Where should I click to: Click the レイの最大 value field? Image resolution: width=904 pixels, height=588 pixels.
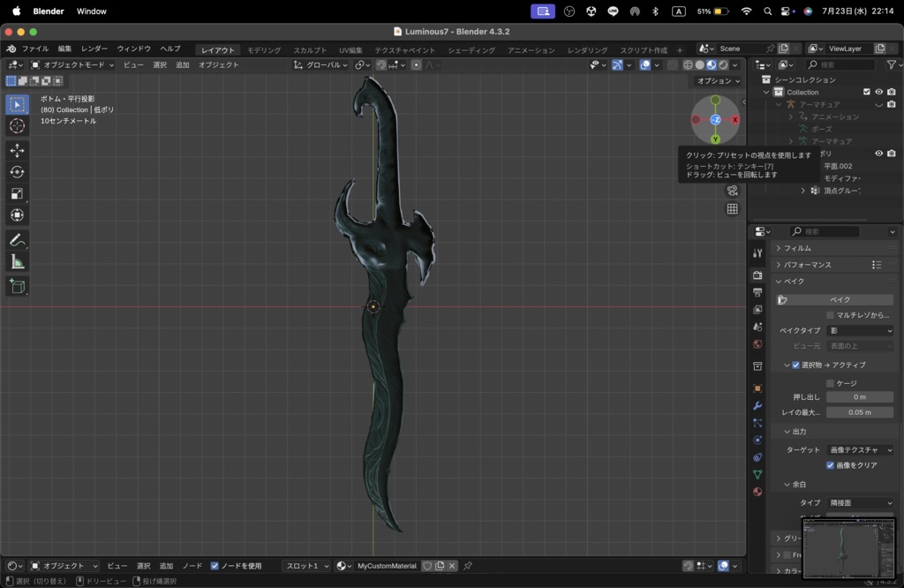859,412
